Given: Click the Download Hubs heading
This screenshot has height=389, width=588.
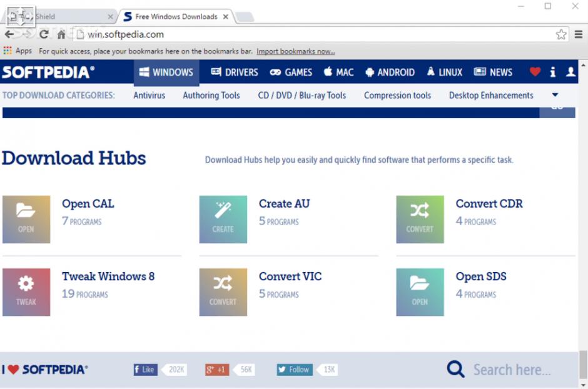Looking at the screenshot, I should pos(74,158).
